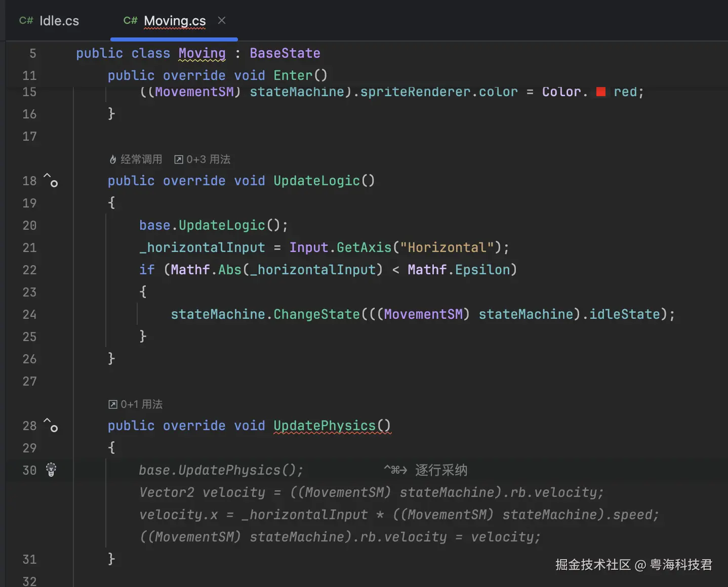Switch to the Idle.cs tab

(49, 21)
